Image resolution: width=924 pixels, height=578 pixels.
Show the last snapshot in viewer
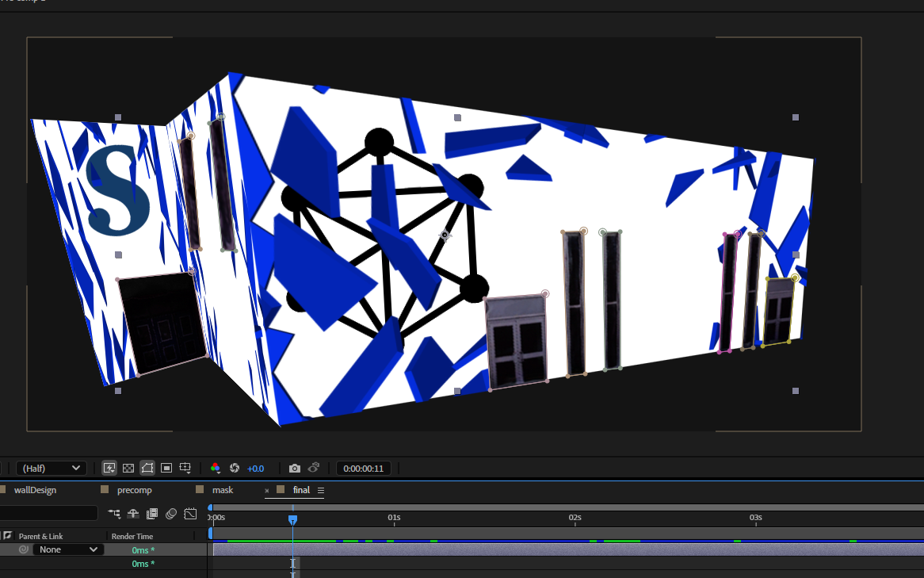tap(313, 468)
